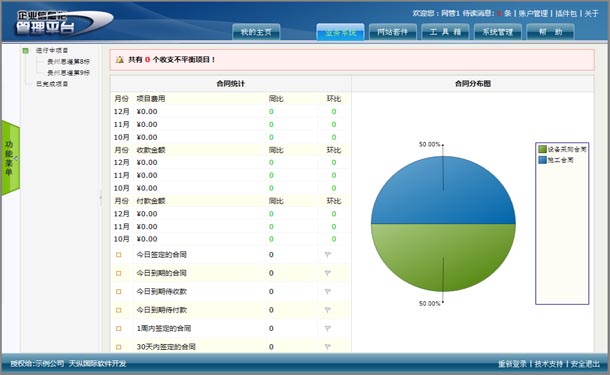The height and width of the screenshot is (375, 610).
Task: Click the 合同分布图 panel header
Action: coord(473,84)
